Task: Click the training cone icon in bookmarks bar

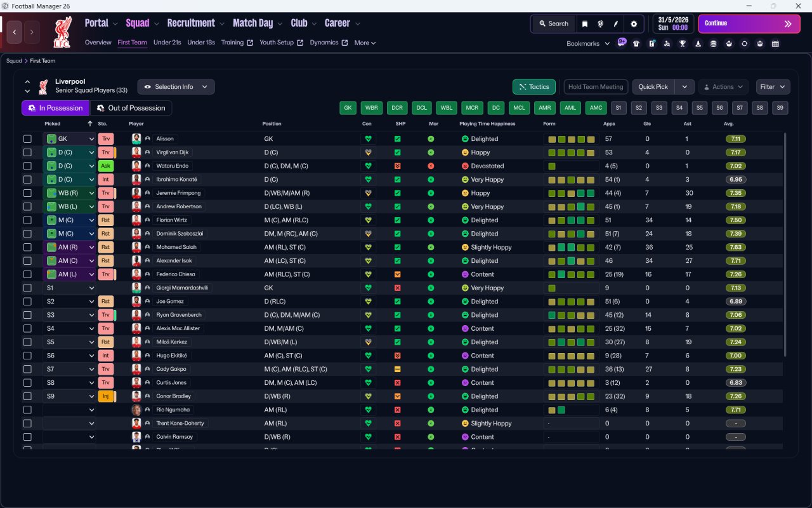Action: pos(698,44)
